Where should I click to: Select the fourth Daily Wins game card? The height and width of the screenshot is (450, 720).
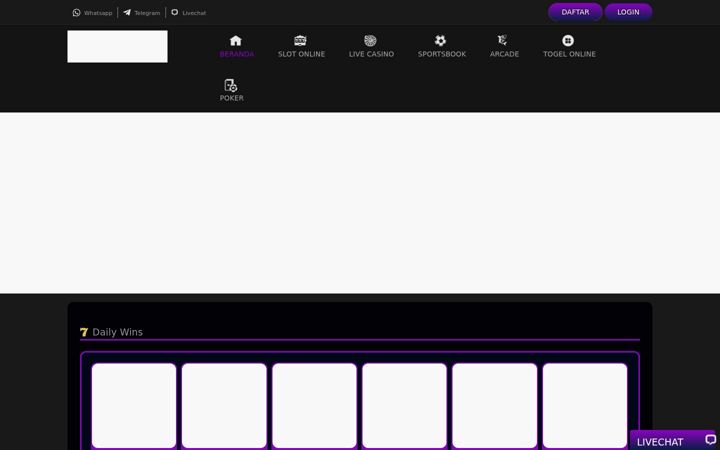tap(404, 405)
